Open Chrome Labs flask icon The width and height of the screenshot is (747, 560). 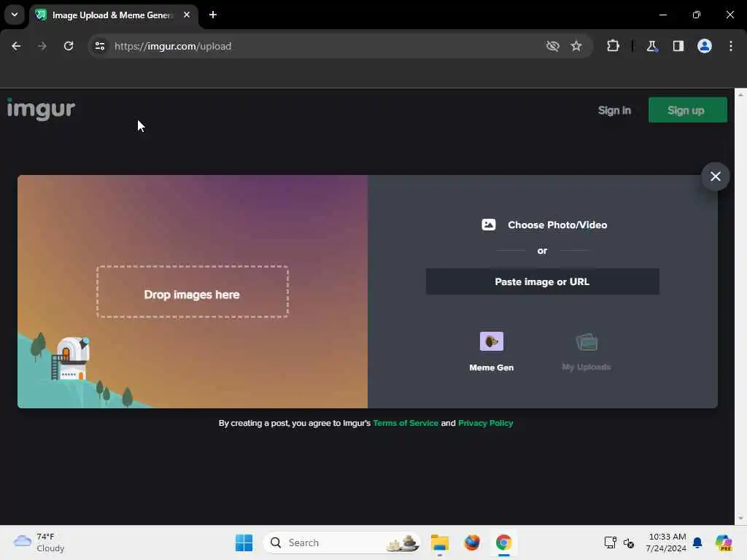click(651, 46)
